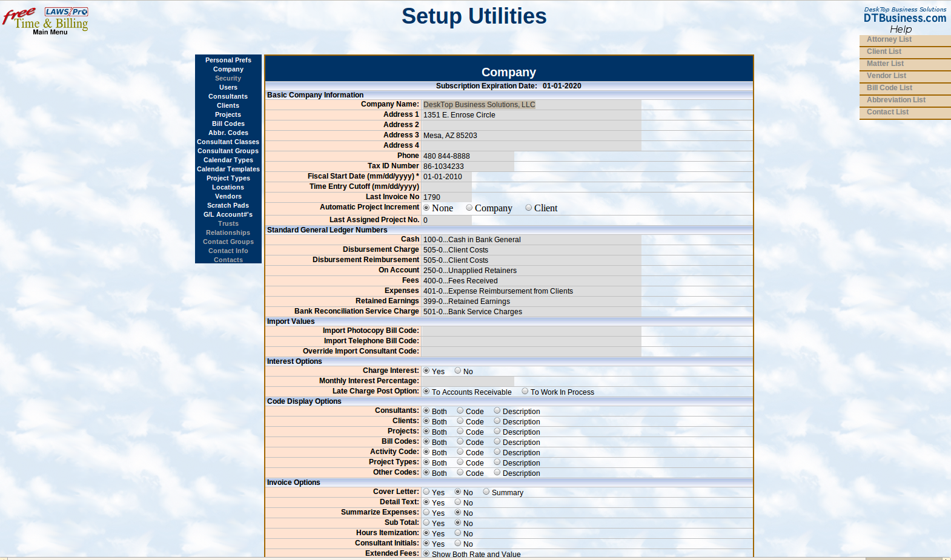The height and width of the screenshot is (560, 951).
Task: Set Activity Code display to Description
Action: [497, 452]
